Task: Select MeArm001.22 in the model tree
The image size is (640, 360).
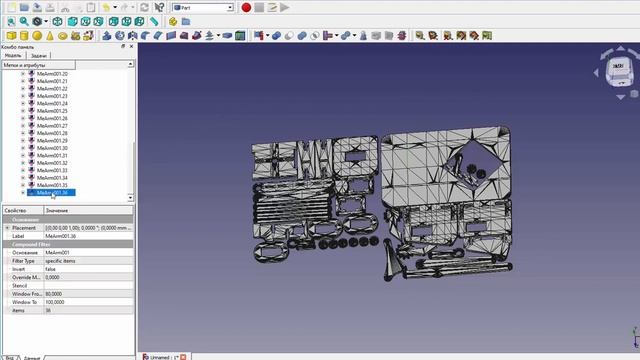Action: click(x=52, y=89)
